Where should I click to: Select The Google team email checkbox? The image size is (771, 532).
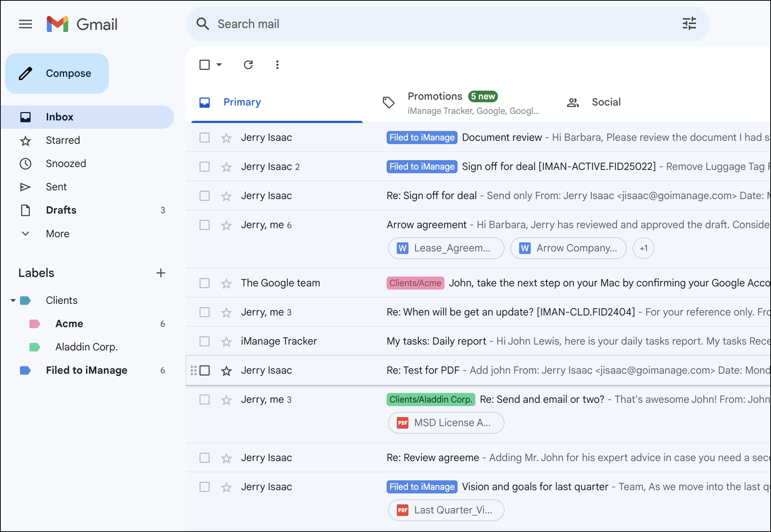[205, 283]
